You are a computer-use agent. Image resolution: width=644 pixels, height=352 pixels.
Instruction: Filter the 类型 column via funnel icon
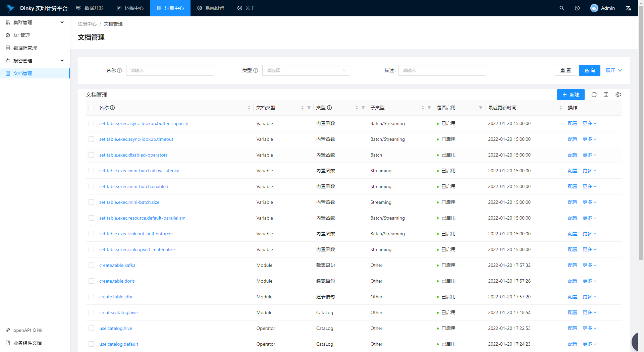click(x=363, y=108)
